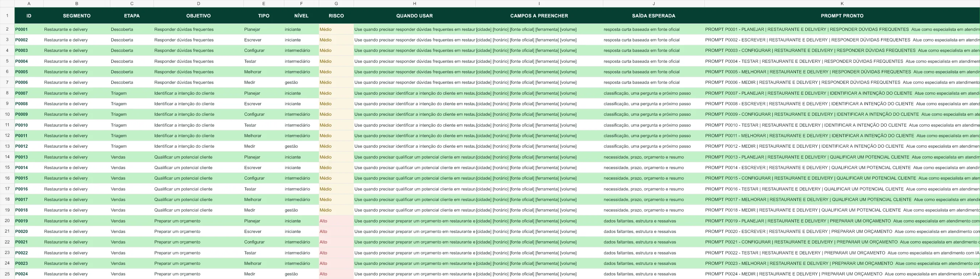Click Segmento cell in row P0003
Screen dimensions: 980x279
[77, 50]
